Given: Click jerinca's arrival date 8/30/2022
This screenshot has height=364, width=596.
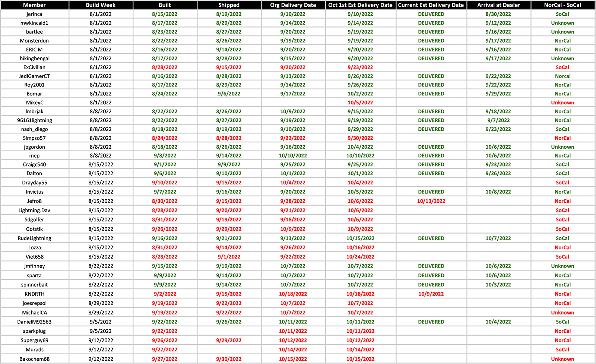Looking at the screenshot, I should (499, 14).
